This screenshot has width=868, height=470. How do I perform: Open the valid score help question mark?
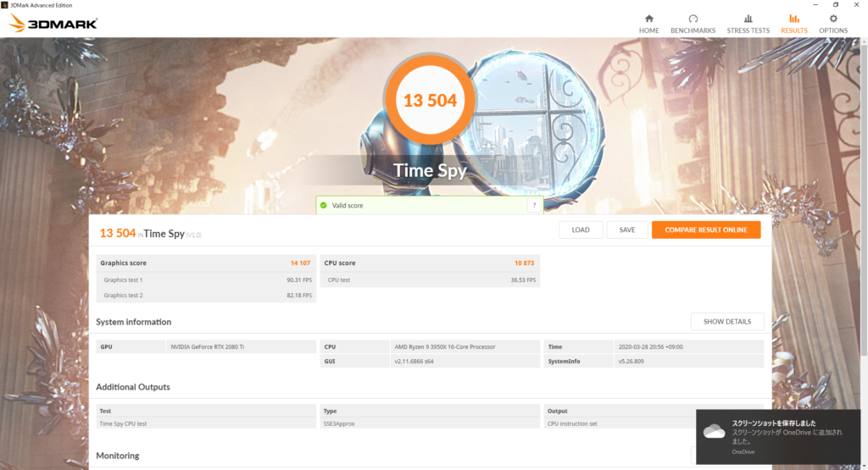click(x=534, y=205)
